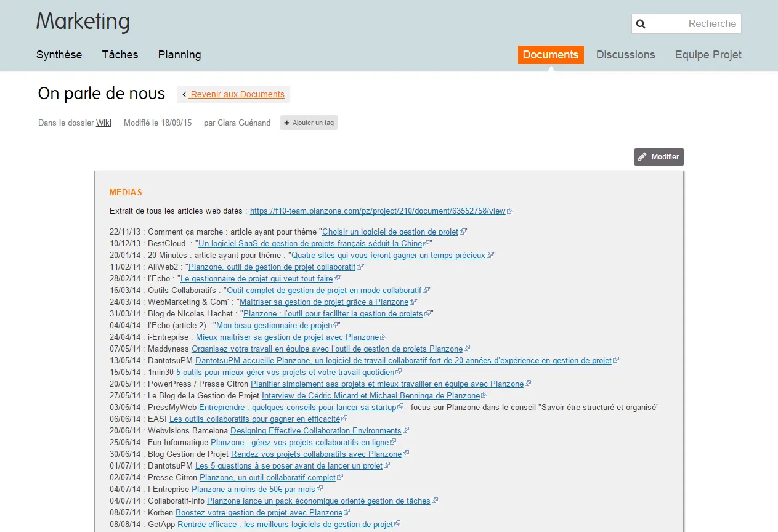The image size is (778, 532).
Task: Open the BestCloud article about la Chine
Action: click(x=310, y=244)
